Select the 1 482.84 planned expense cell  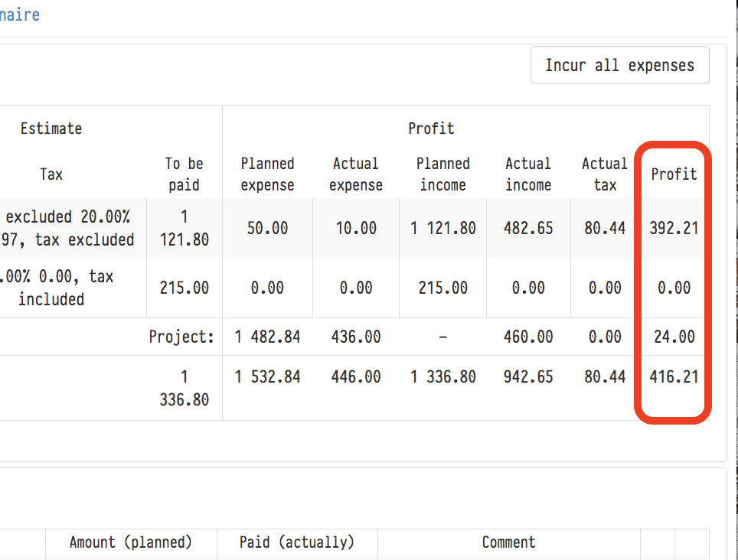267,337
